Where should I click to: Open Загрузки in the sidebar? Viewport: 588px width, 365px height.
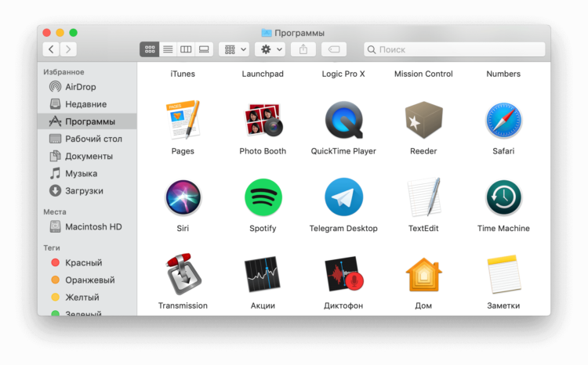coord(87,191)
